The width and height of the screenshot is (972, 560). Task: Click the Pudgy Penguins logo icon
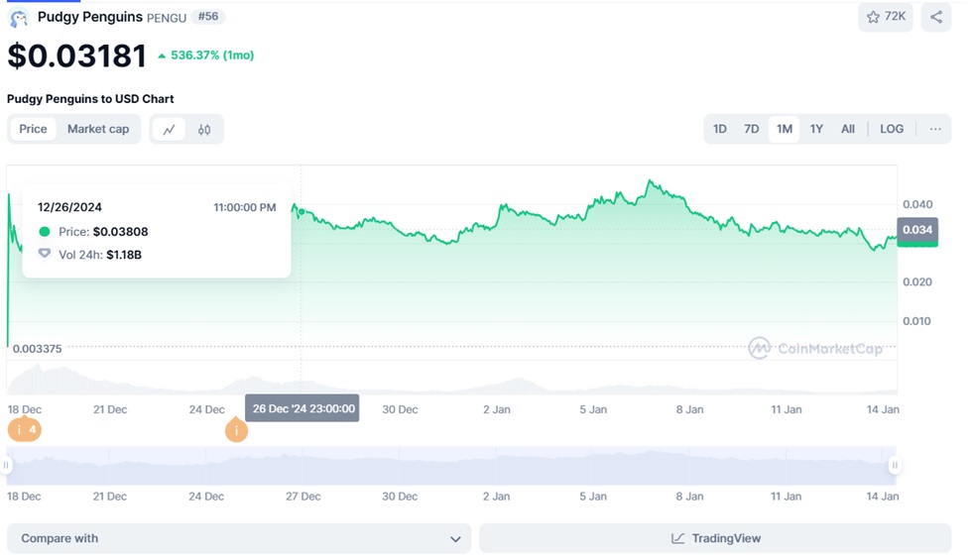(x=18, y=18)
